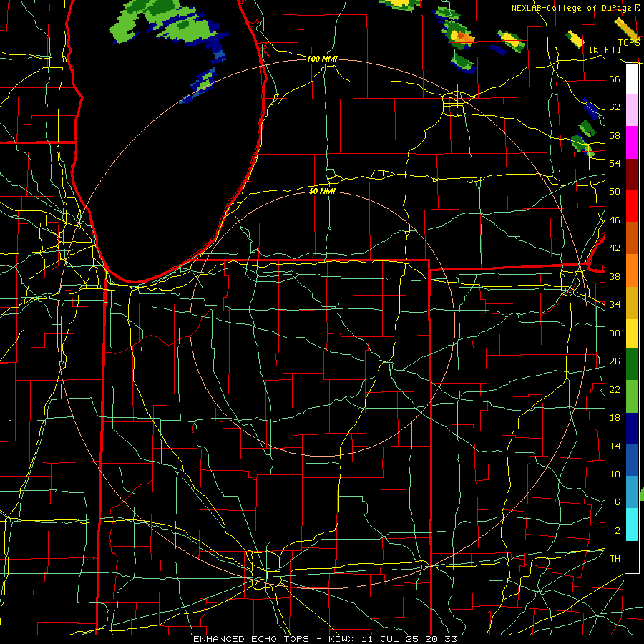This screenshot has height=644, width=644.
Task: Click the "KIWX" radar site identifier
Action: [342, 639]
